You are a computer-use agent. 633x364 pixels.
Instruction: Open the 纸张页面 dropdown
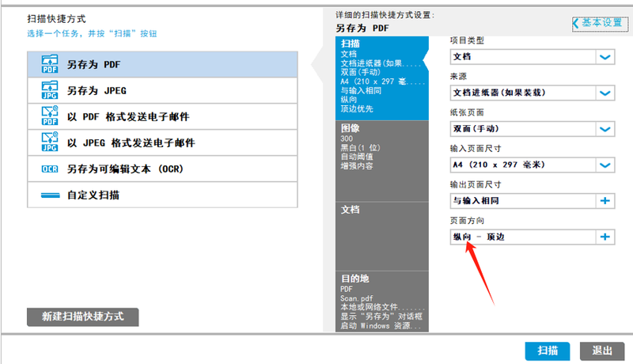click(605, 129)
